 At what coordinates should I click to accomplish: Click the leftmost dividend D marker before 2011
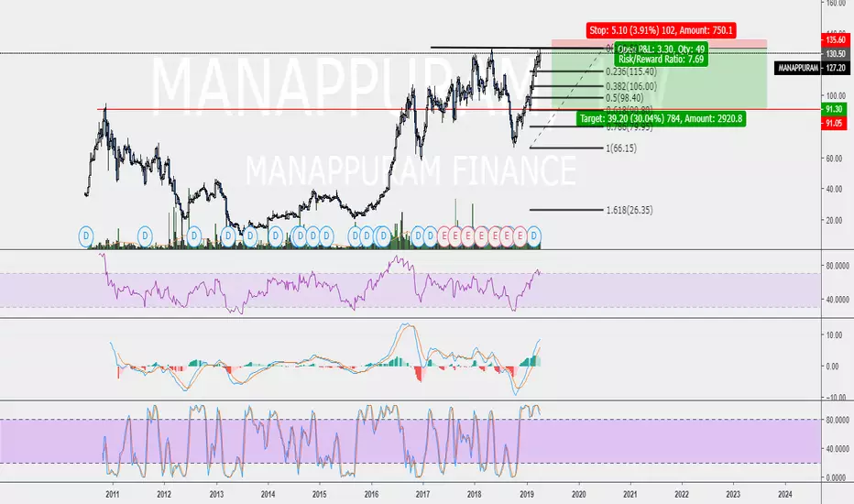(86, 236)
